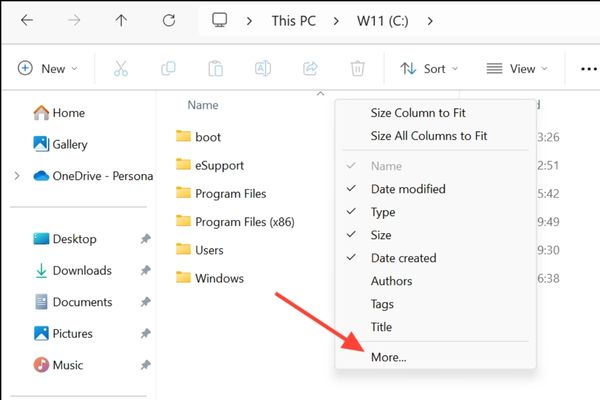Open the View dropdown menu
Image resolution: width=600 pixels, height=400 pixels.
pyautogui.click(x=517, y=69)
